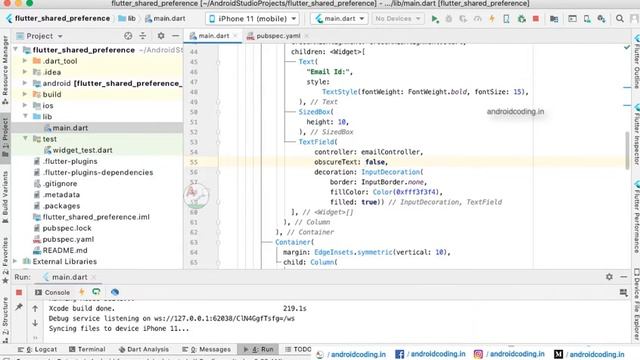This screenshot has width=640, height=360.
Task: Open Run panel settings gear
Action: point(609,277)
